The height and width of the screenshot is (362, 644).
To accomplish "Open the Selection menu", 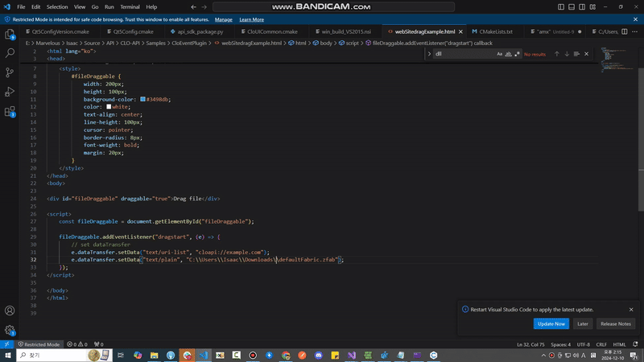I will pyautogui.click(x=57, y=7).
